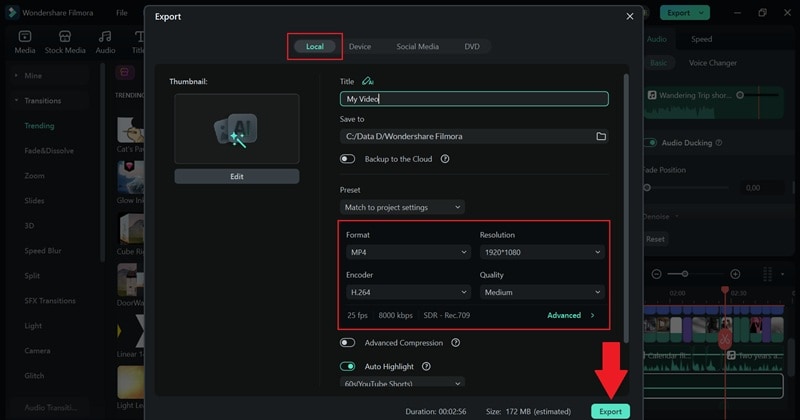Select the Light transitions category
Viewport: 800px width, 420px height.
[33, 326]
